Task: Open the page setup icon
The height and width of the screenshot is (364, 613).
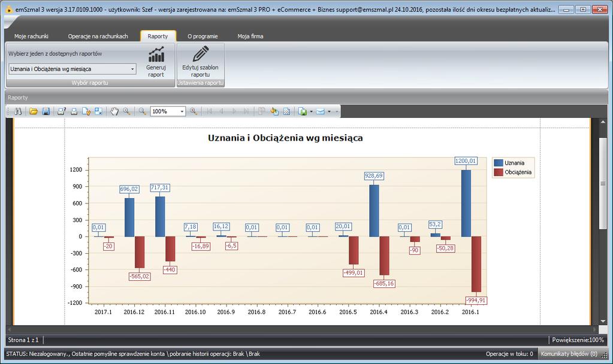Action: pos(86,111)
